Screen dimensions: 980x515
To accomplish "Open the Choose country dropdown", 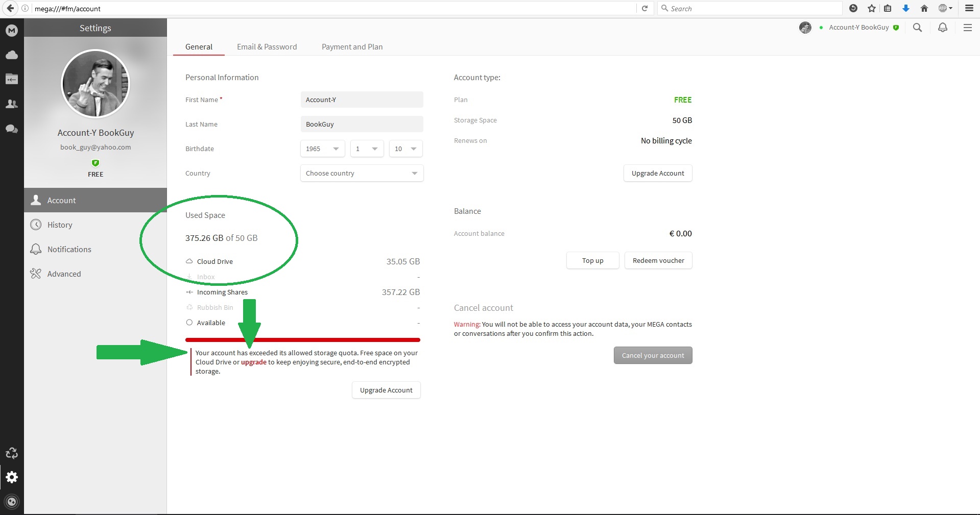I will pos(362,173).
